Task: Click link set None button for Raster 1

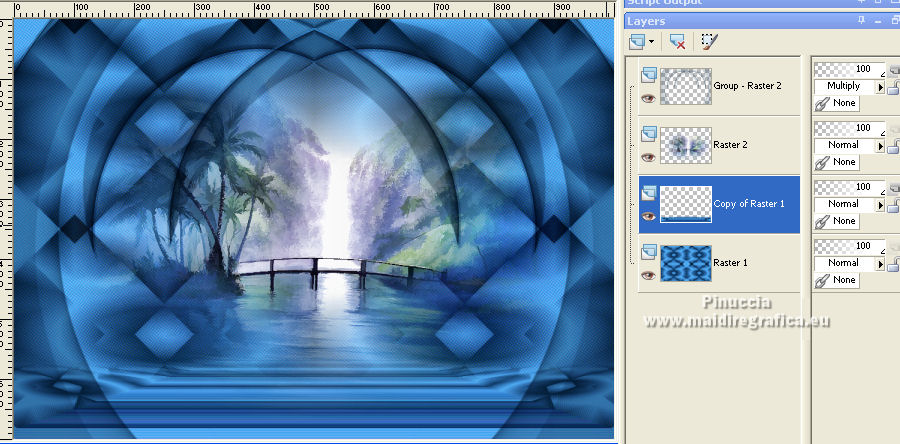Action: (x=837, y=281)
